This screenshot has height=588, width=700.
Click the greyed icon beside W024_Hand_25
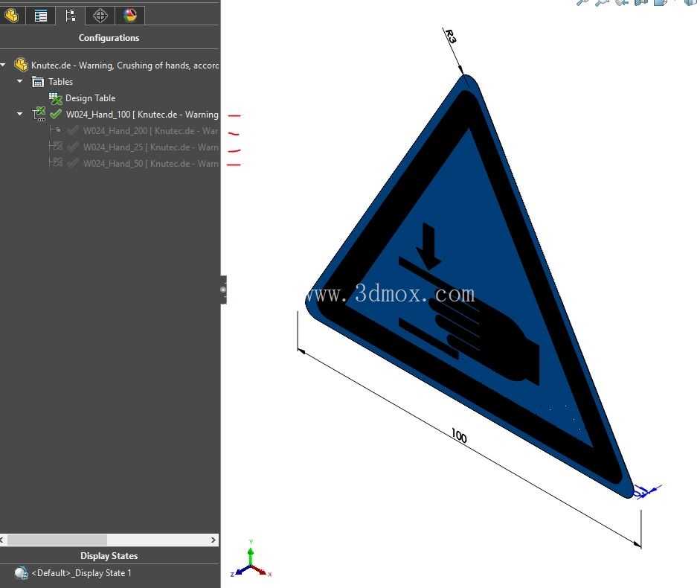(x=56, y=147)
